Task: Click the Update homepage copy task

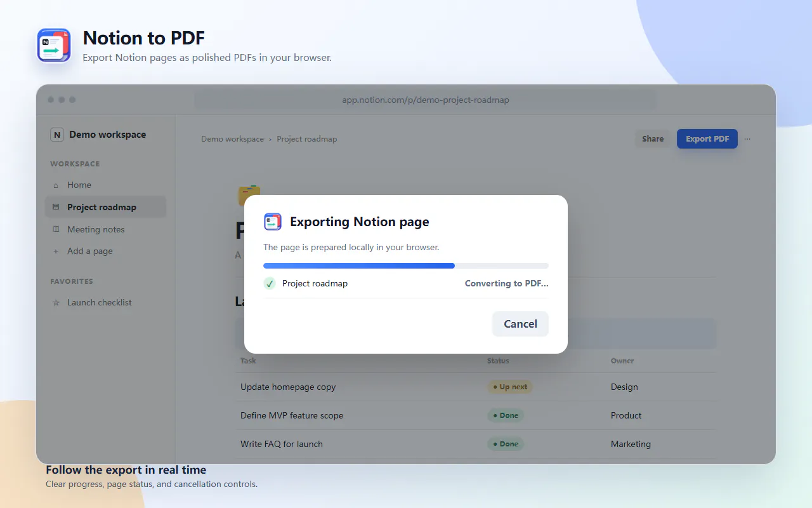Action: click(x=288, y=387)
